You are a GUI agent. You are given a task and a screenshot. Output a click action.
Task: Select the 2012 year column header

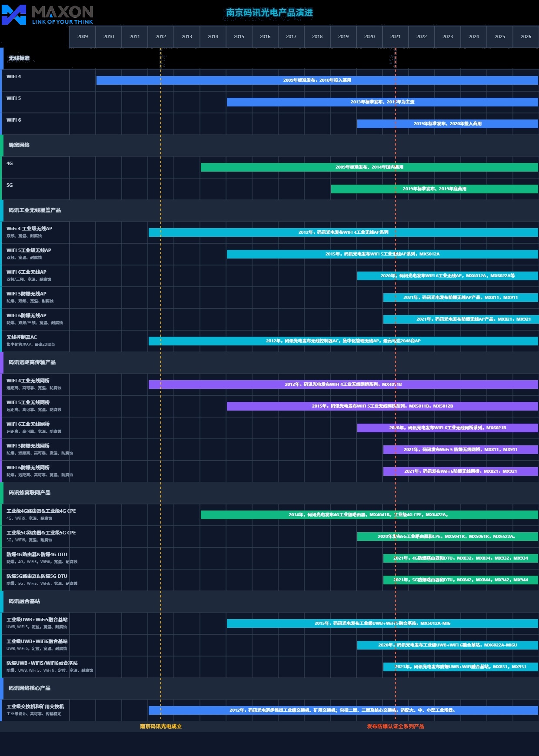pyautogui.click(x=161, y=36)
